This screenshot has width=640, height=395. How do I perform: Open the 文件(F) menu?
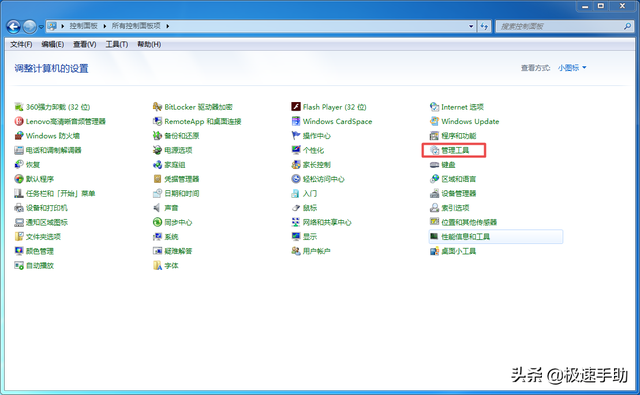[21, 44]
